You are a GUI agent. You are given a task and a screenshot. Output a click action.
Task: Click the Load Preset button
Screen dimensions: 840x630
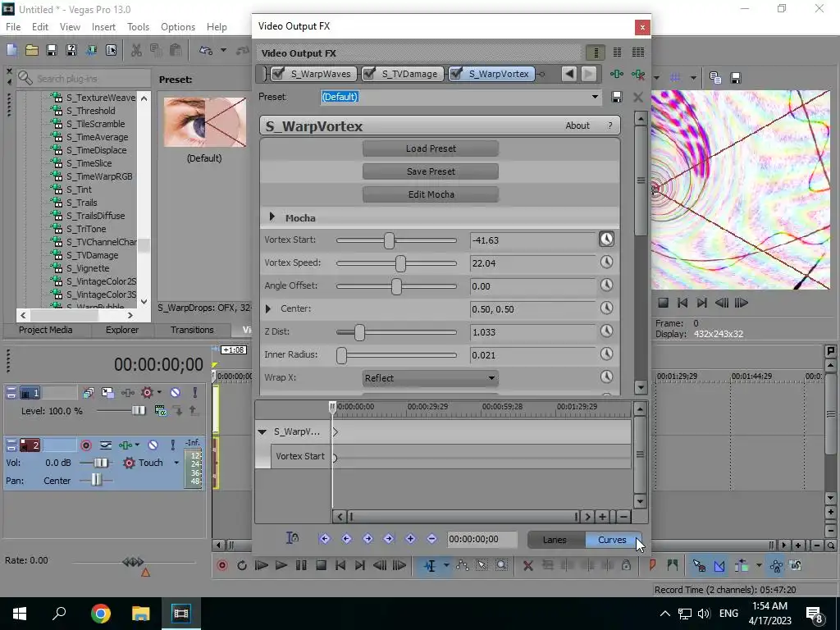click(431, 148)
